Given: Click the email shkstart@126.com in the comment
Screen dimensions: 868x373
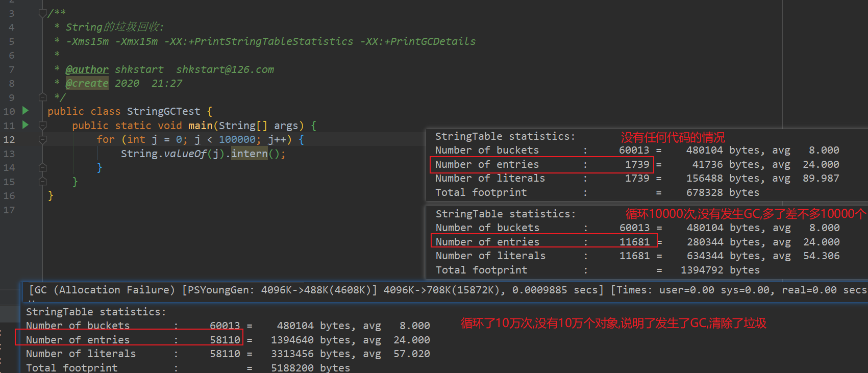Looking at the screenshot, I should click(x=225, y=69).
